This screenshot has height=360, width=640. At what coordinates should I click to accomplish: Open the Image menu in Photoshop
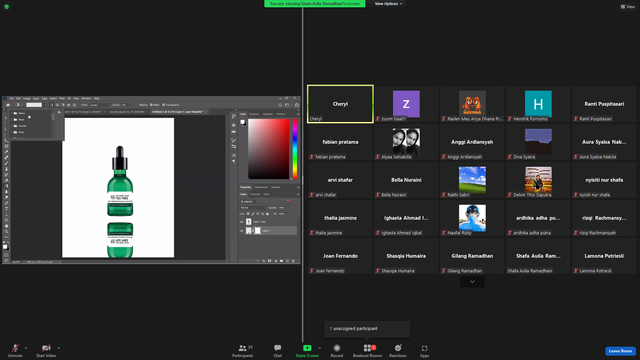pyautogui.click(x=27, y=98)
